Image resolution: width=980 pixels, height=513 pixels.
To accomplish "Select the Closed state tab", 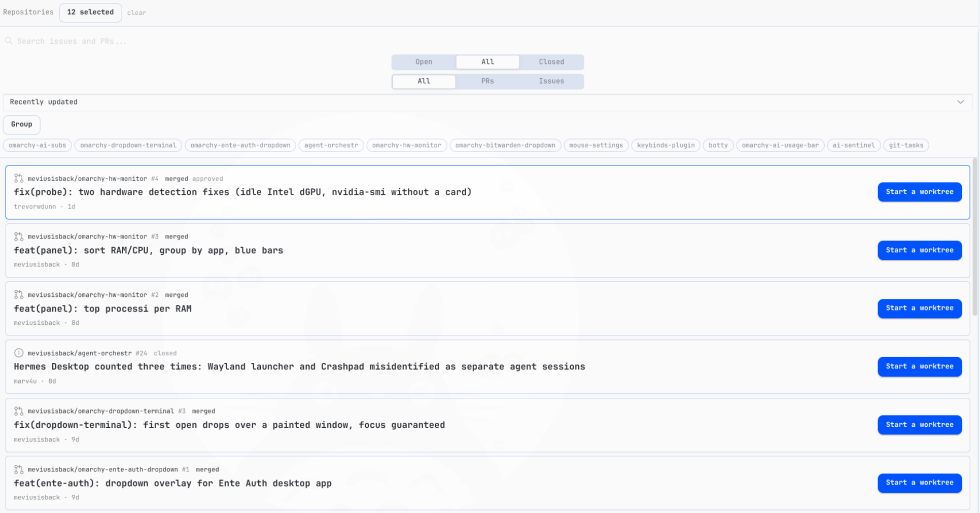I will pos(551,62).
